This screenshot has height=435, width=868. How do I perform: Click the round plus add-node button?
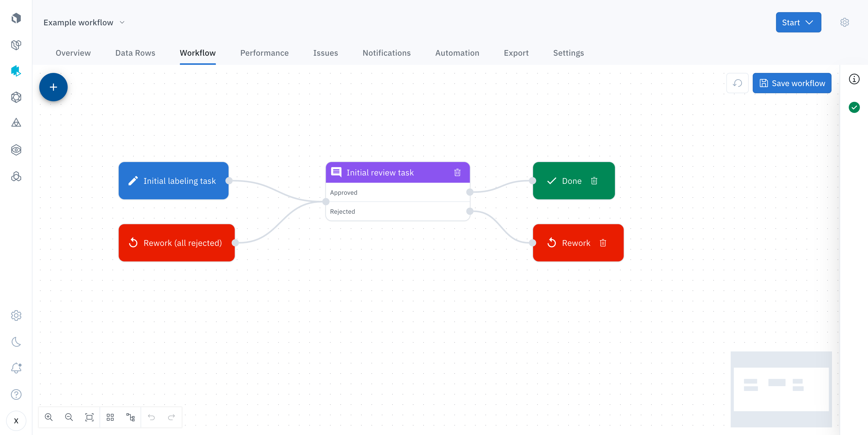click(x=53, y=87)
